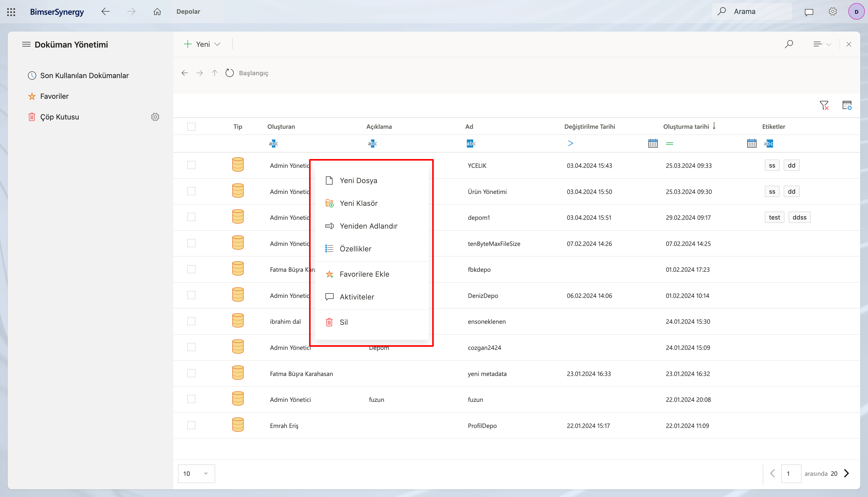Image resolution: width=868 pixels, height=497 pixels.
Task: Collapse the Doküman Yönetimi hamburger menu
Action: (x=26, y=44)
